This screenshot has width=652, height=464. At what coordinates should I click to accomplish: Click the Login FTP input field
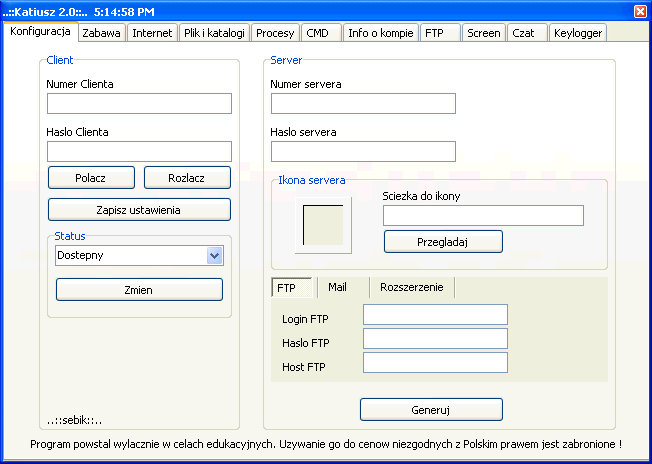click(435, 315)
